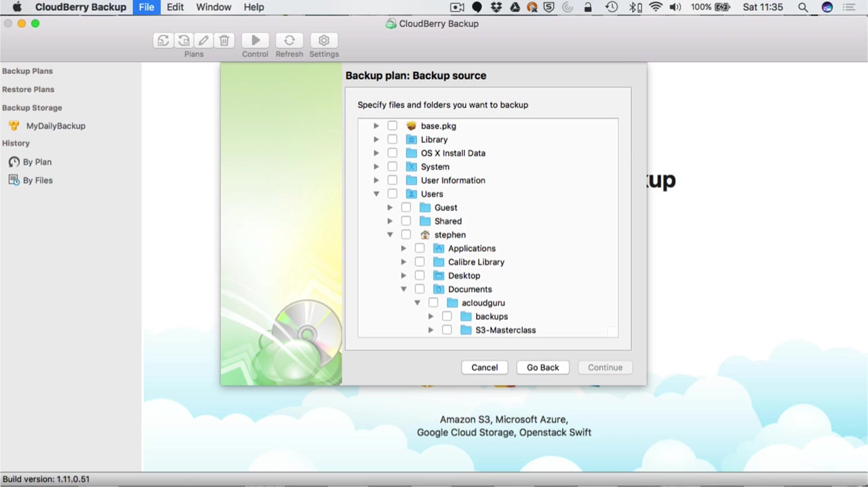
Task: Click the Library folder icon
Action: pyautogui.click(x=411, y=140)
